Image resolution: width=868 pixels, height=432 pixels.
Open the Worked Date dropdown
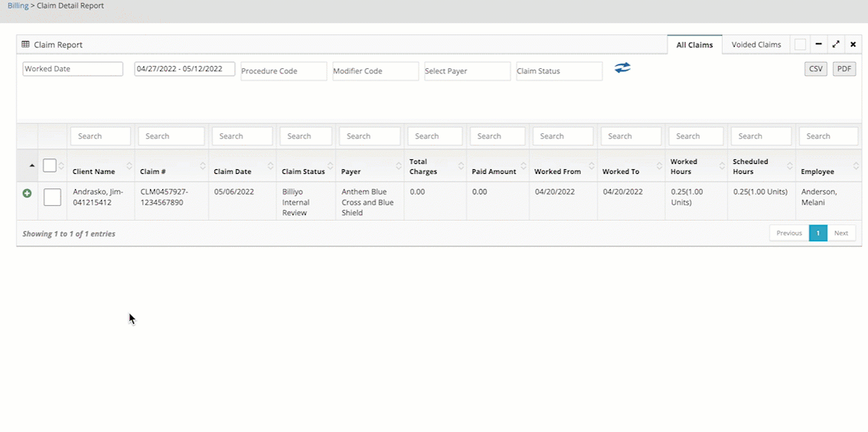73,69
